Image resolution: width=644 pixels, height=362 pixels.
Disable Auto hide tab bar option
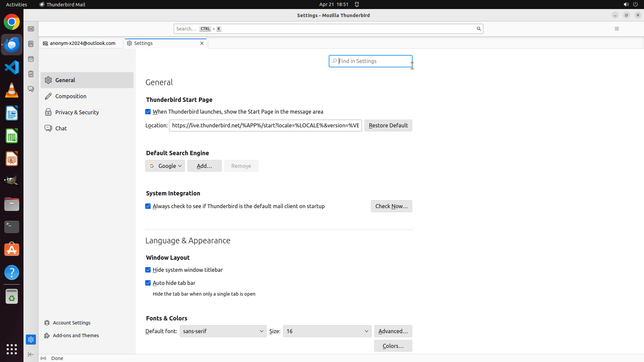click(x=148, y=283)
